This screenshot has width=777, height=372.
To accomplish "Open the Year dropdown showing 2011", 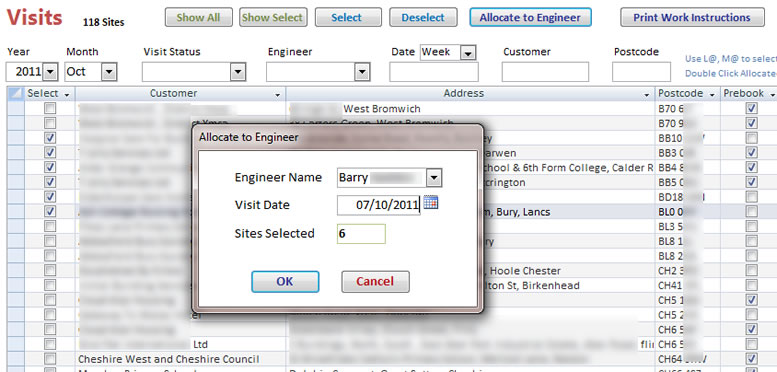I will click(50, 72).
